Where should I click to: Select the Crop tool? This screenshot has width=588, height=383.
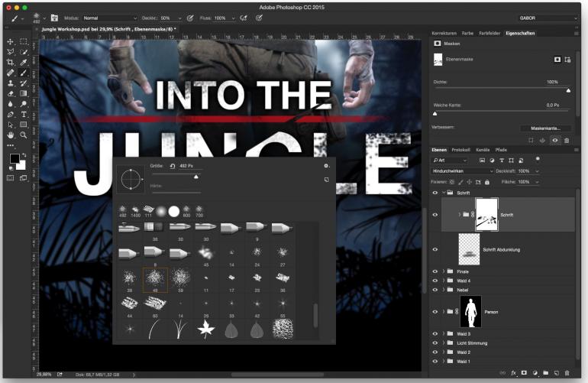pos(11,63)
